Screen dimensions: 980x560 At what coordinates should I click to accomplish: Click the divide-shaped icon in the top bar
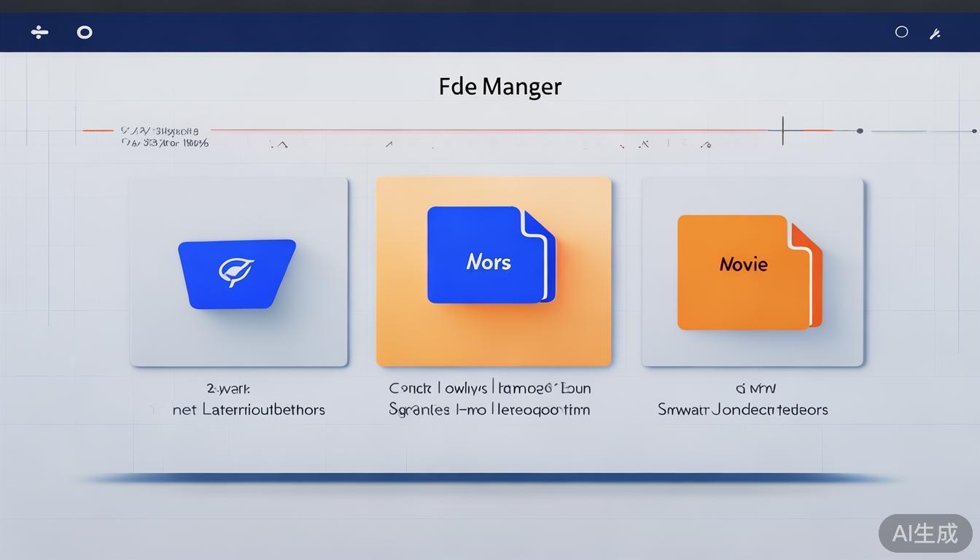(39, 32)
